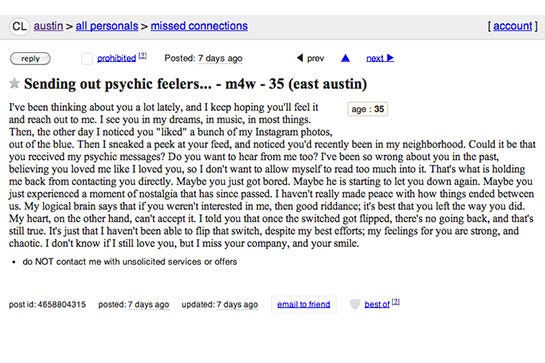Screen dimensions: 545x363
Task: Click the email to friend button
Action: 303,305
